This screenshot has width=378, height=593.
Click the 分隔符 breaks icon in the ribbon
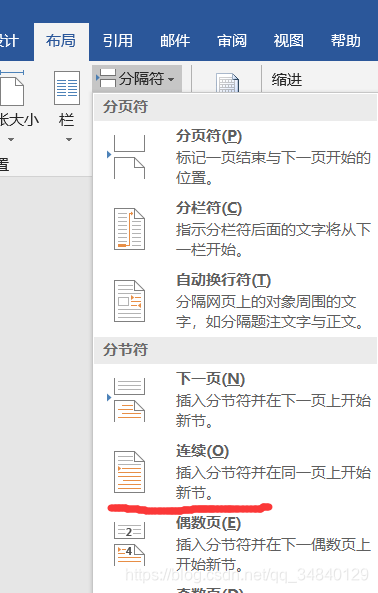[107, 78]
